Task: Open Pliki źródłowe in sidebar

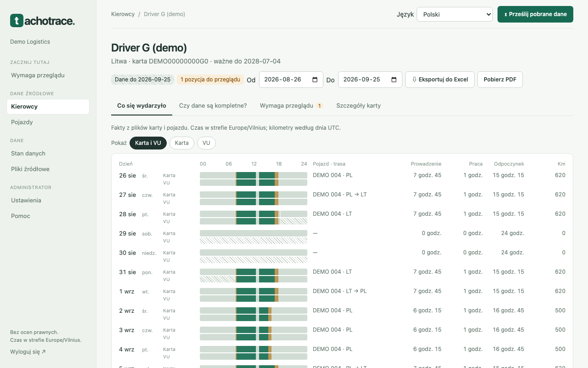Action: point(48,169)
